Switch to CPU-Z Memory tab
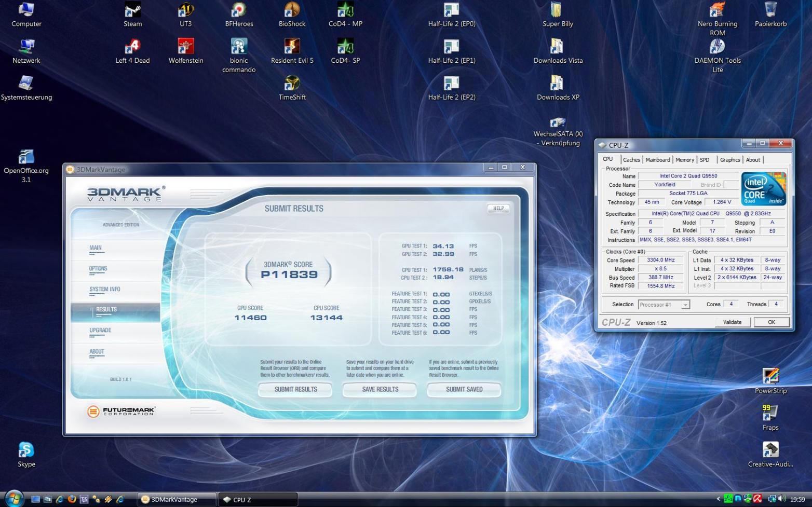 pos(685,160)
